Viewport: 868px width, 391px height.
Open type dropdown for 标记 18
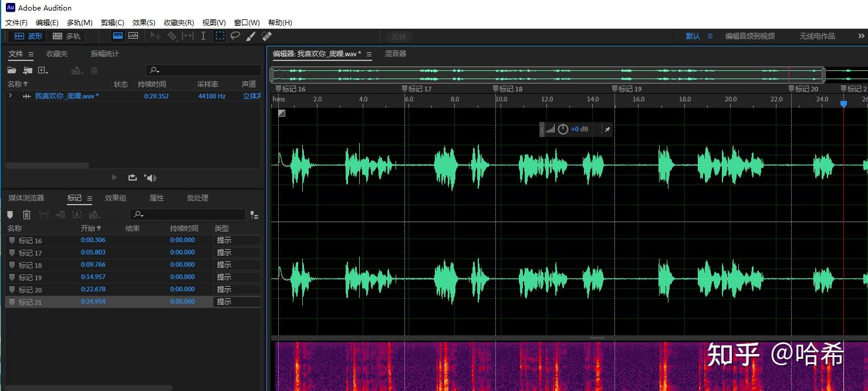coord(237,265)
